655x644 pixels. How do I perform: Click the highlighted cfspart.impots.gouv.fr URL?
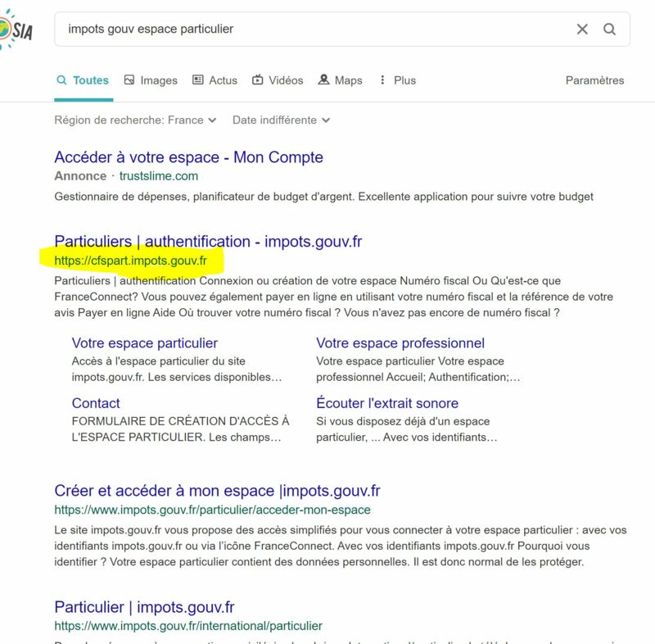(x=131, y=261)
